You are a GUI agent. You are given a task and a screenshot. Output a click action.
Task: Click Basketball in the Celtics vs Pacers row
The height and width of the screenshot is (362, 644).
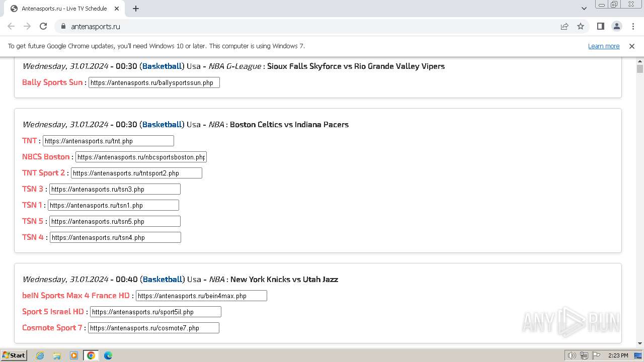[x=162, y=125]
